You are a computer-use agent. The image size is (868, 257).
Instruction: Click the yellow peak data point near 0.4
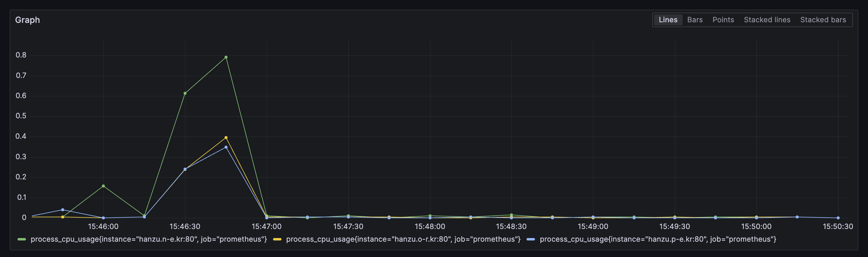(x=226, y=138)
